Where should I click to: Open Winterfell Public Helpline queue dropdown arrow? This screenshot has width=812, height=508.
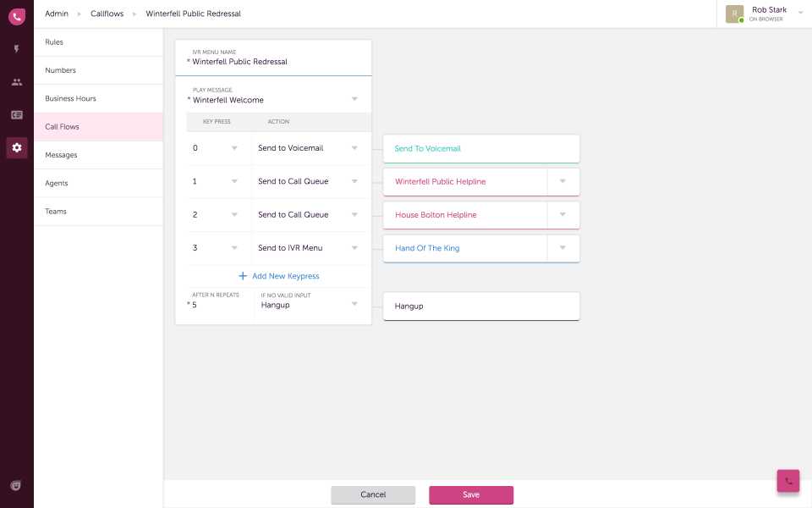click(562, 181)
